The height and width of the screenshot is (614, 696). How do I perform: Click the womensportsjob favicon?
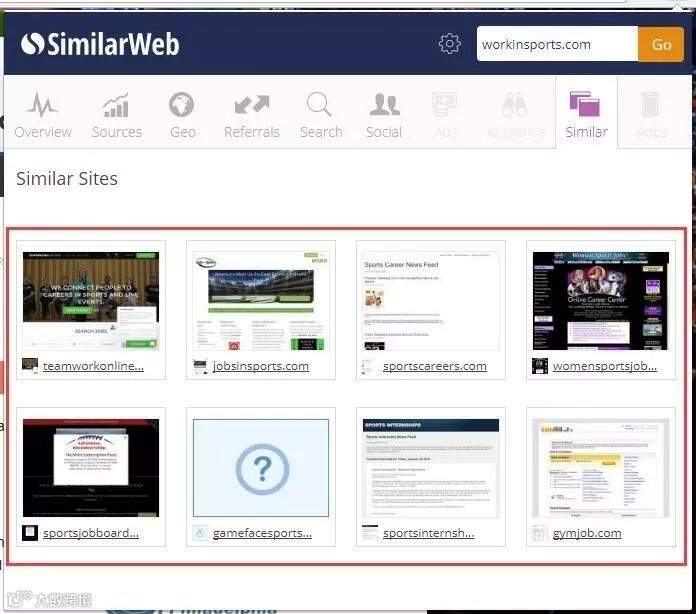[x=540, y=366]
